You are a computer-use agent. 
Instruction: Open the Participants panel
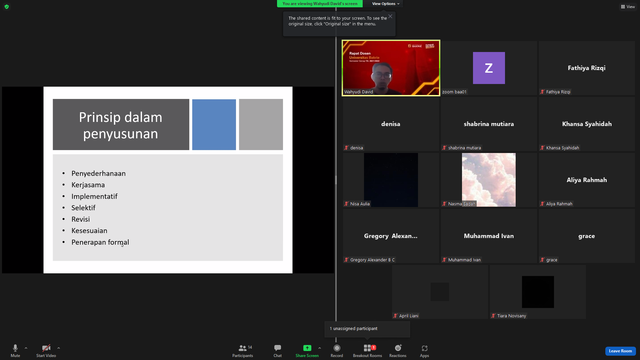[243, 350]
